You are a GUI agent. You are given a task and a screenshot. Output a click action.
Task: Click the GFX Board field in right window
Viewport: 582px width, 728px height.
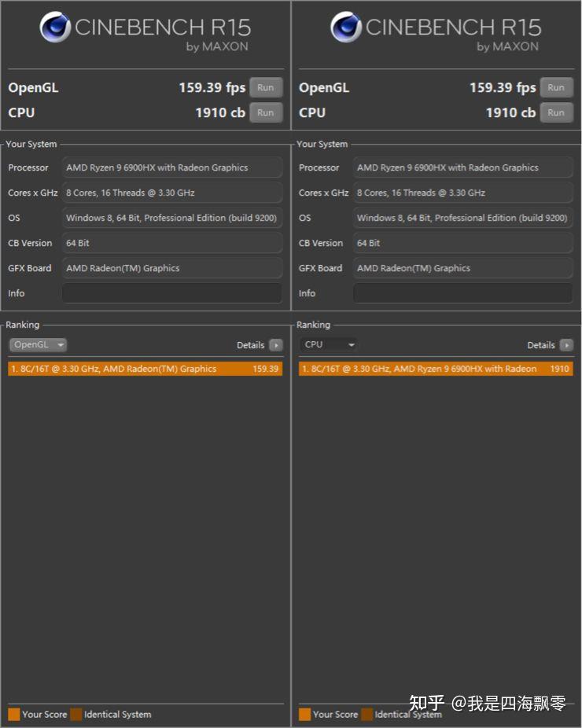(462, 268)
